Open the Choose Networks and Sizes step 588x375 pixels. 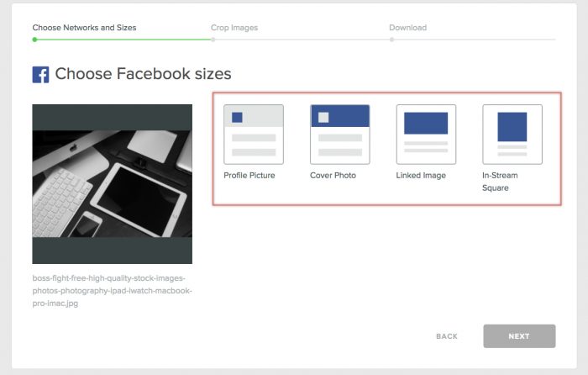[x=84, y=28]
